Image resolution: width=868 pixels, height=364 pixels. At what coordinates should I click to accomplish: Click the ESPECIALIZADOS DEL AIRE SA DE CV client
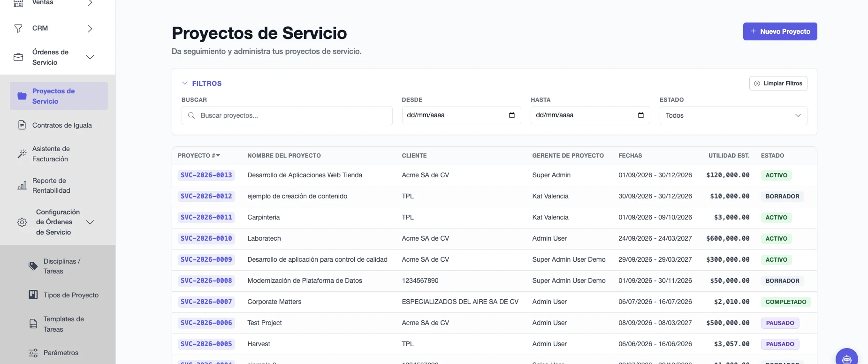click(x=460, y=302)
